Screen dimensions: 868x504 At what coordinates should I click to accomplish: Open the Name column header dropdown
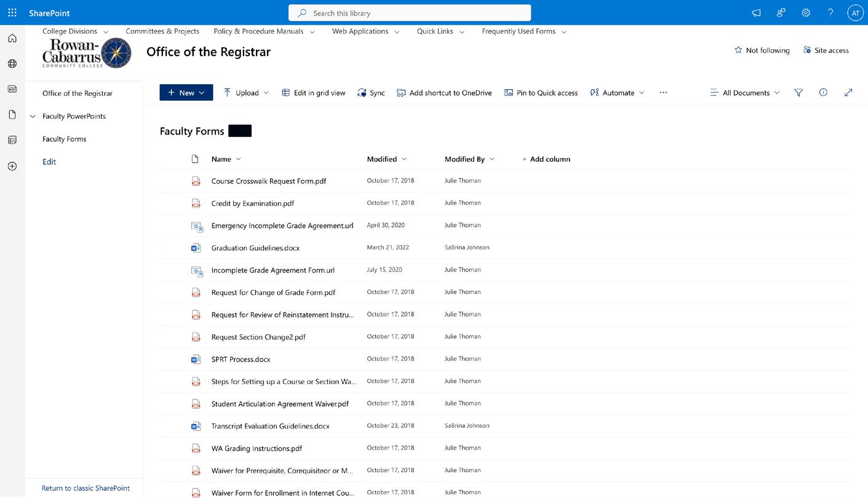pos(226,159)
